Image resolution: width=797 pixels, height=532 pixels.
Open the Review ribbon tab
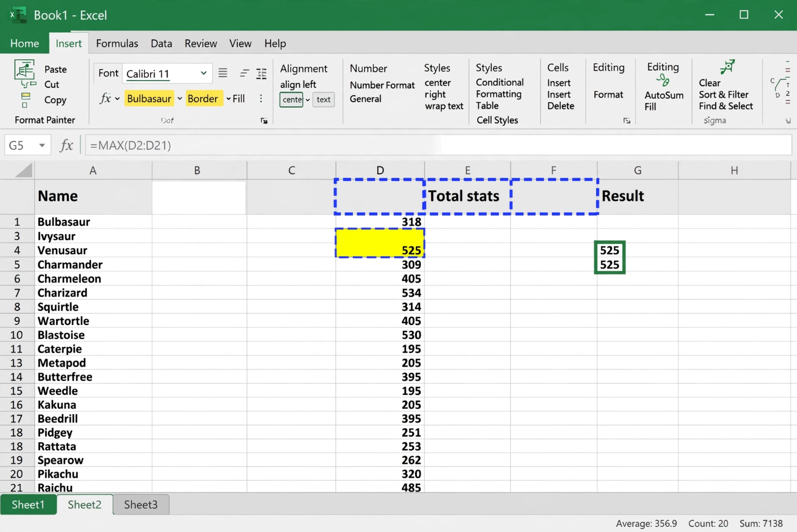tap(201, 43)
